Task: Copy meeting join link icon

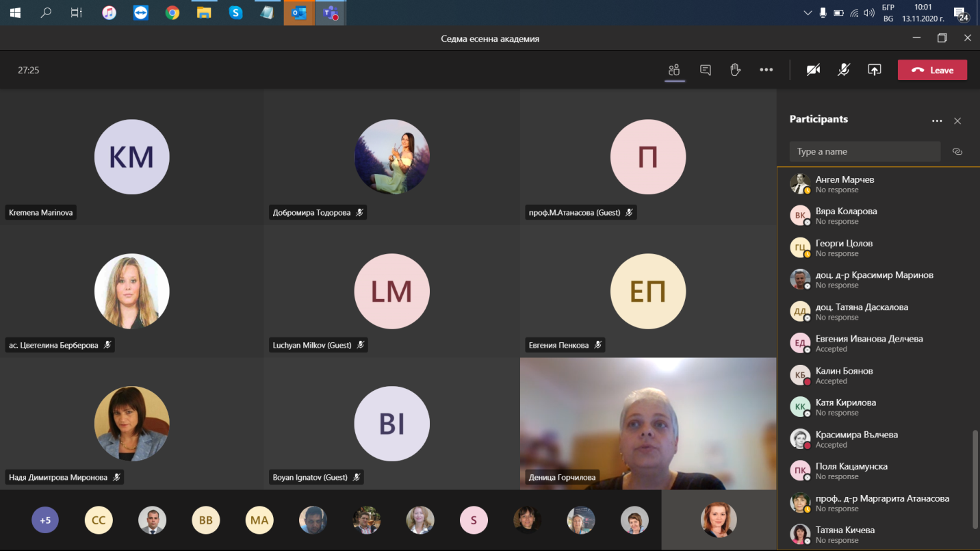Action: [957, 151]
